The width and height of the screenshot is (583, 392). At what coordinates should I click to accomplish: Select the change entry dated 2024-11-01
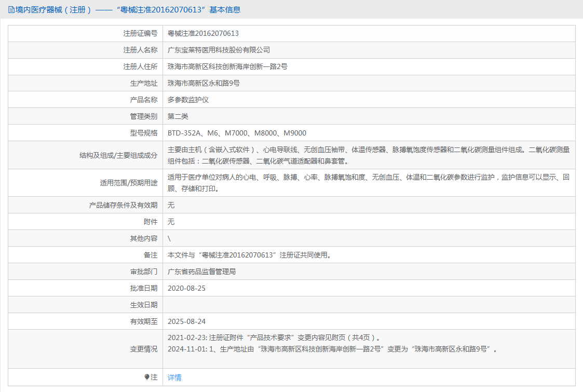[333, 349]
